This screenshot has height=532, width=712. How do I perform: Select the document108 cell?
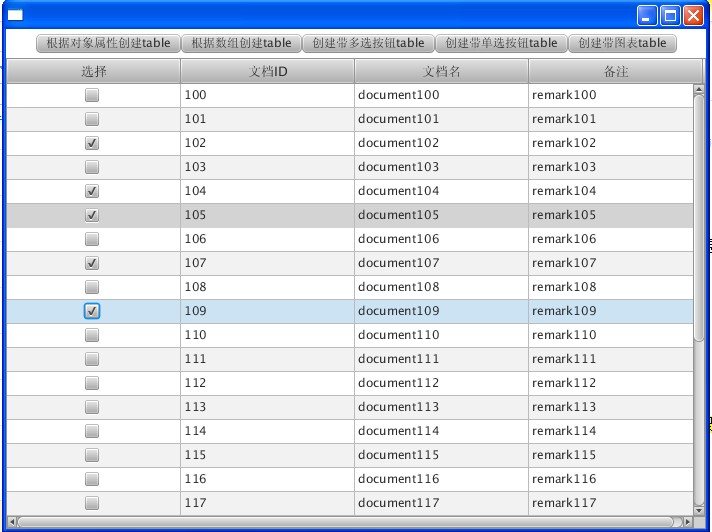[441, 287]
